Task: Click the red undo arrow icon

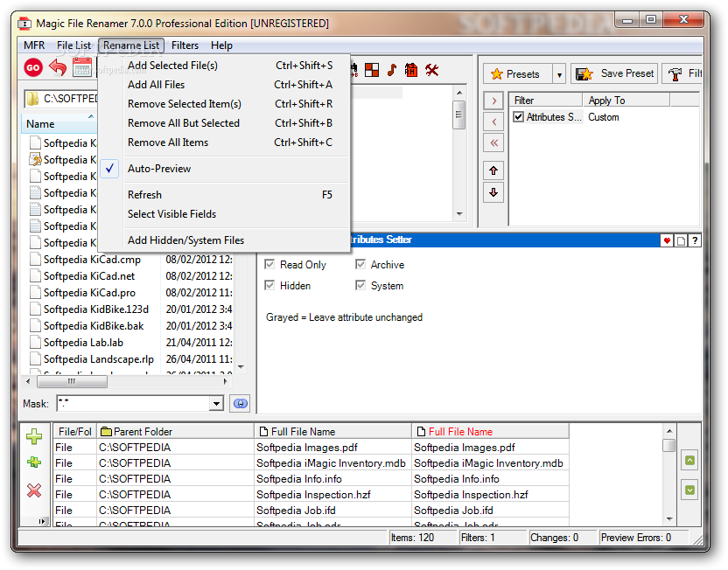Action: click(58, 67)
